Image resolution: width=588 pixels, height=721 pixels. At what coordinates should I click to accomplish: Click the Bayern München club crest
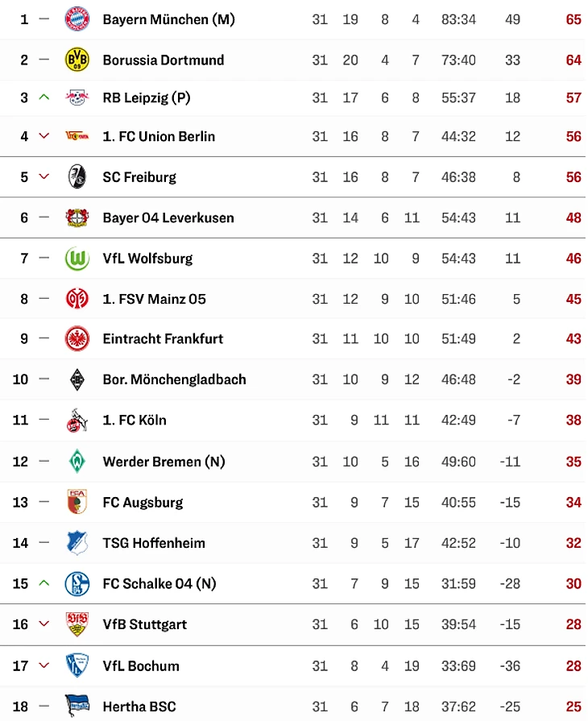(x=77, y=19)
